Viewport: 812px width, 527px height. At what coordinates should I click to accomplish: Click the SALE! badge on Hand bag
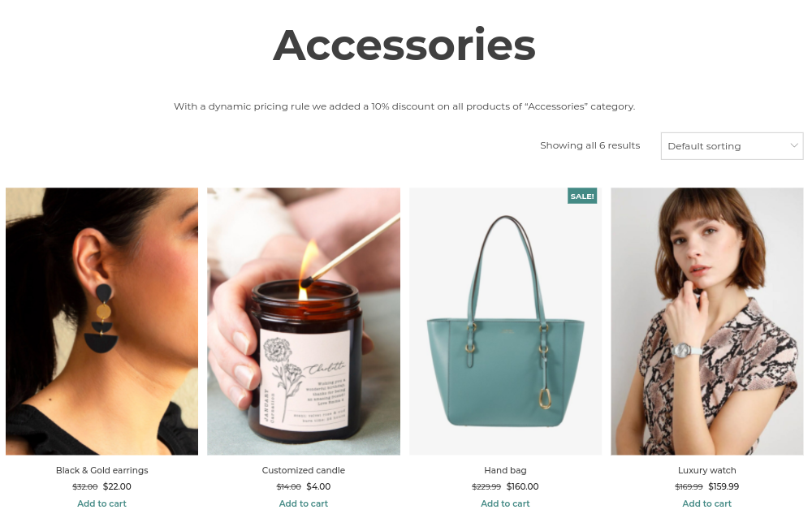click(x=582, y=196)
